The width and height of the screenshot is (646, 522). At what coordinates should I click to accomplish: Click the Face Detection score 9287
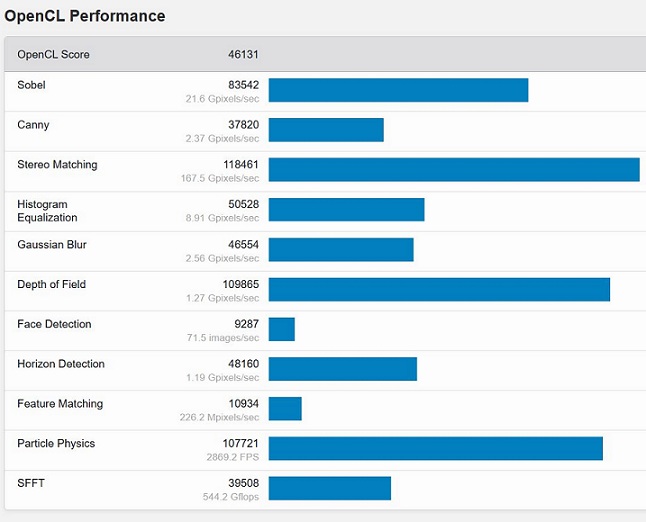[246, 324]
